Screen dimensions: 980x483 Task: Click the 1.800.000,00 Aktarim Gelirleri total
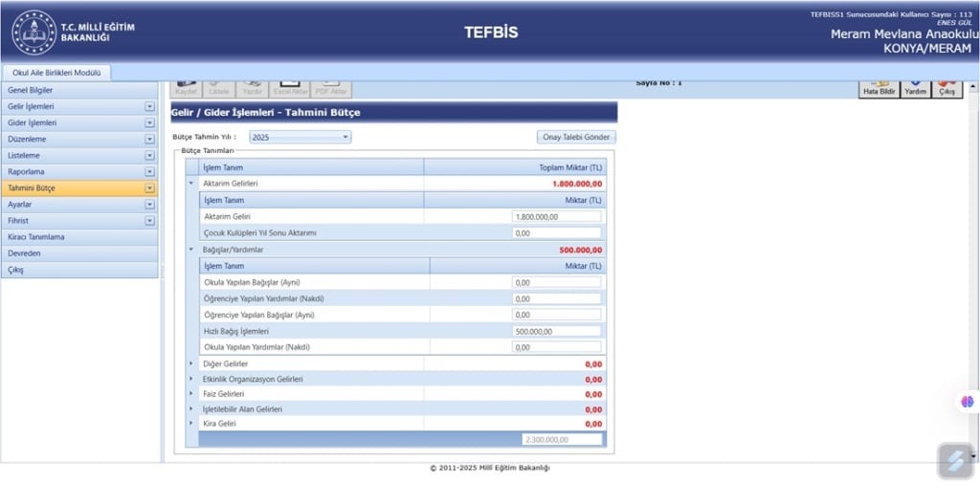(x=577, y=184)
